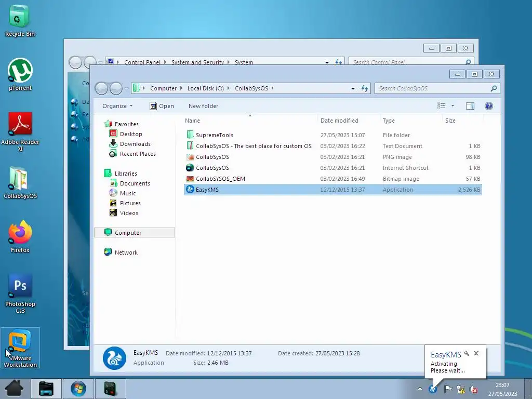Go back in the CollabSysOS explorer window
532x399 pixels.
coord(101,88)
